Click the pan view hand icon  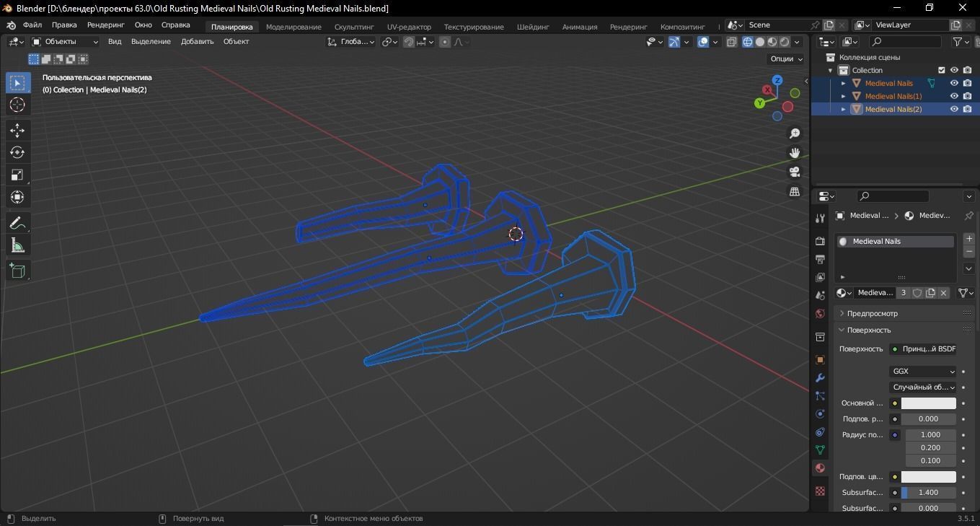coord(795,153)
